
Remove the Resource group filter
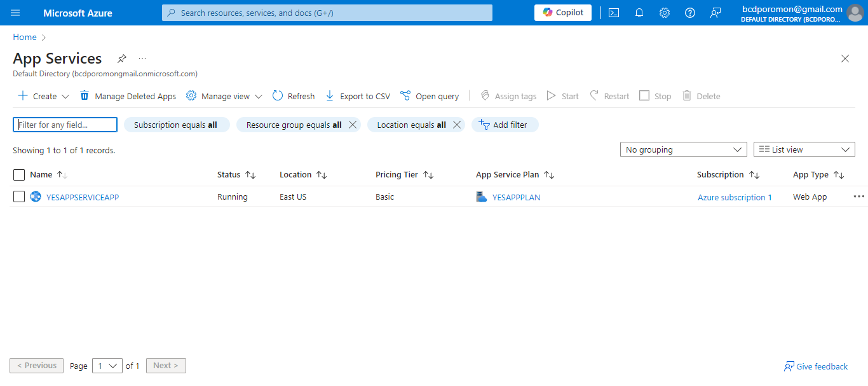click(x=353, y=125)
